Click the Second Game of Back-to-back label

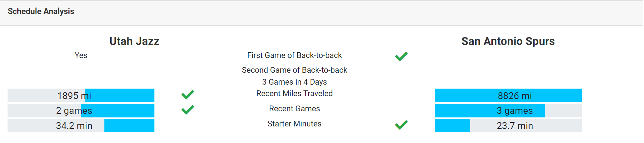click(x=294, y=70)
